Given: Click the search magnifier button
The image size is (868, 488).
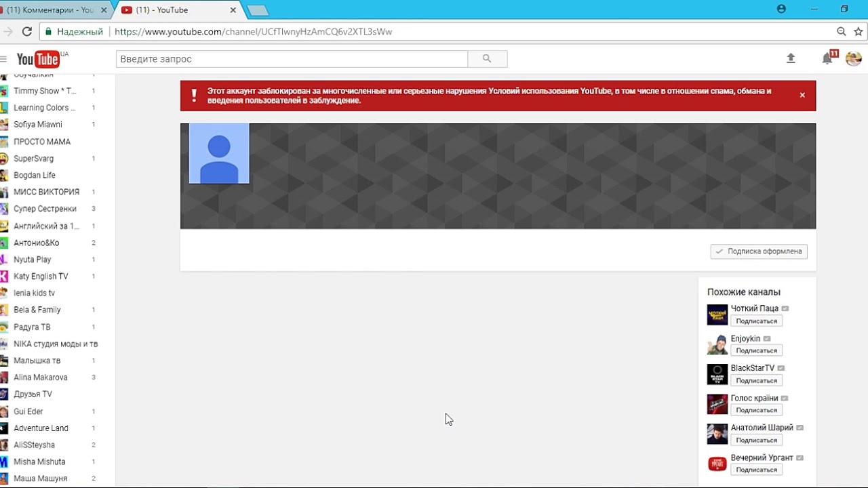Looking at the screenshot, I should click(x=487, y=59).
